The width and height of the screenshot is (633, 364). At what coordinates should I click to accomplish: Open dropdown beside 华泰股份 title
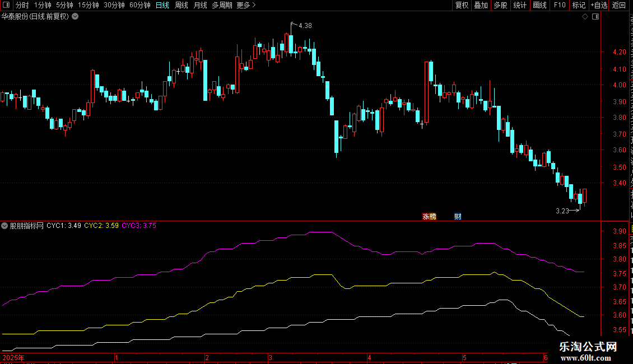pos(75,17)
